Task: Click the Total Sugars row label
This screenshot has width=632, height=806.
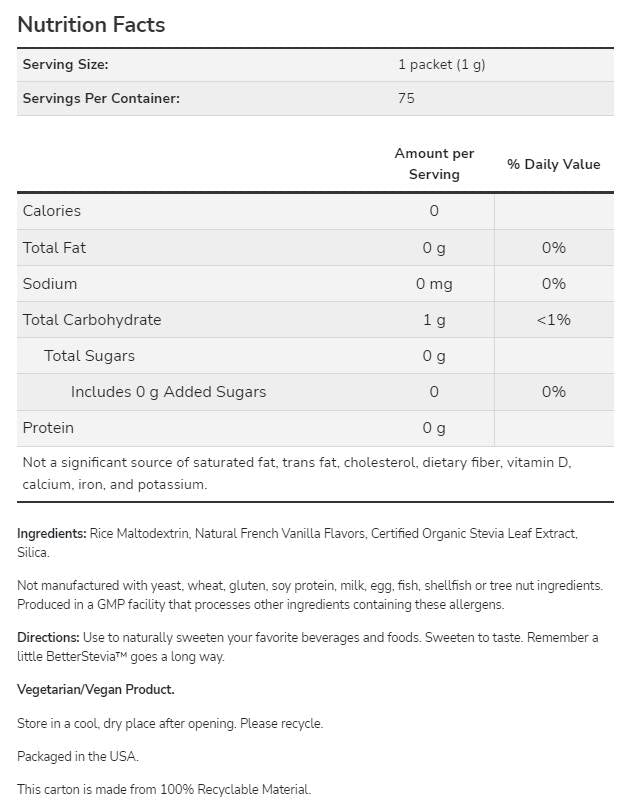Action: pos(89,356)
